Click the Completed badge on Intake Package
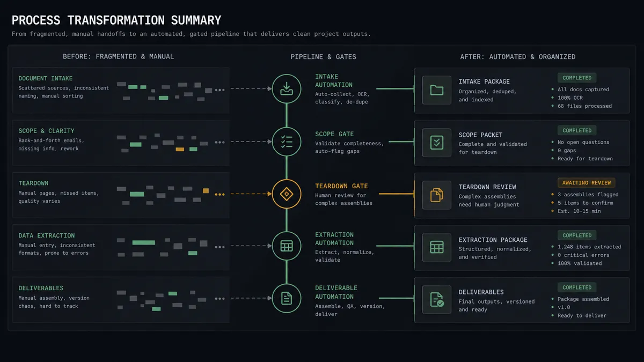Screen dimensions: 644x362 point(577,78)
